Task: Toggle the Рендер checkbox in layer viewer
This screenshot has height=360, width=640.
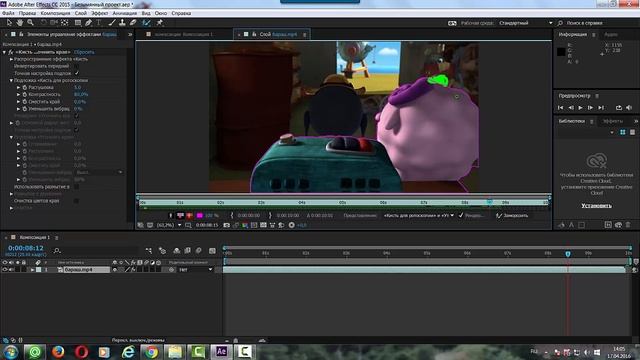Action: pyautogui.click(x=460, y=215)
